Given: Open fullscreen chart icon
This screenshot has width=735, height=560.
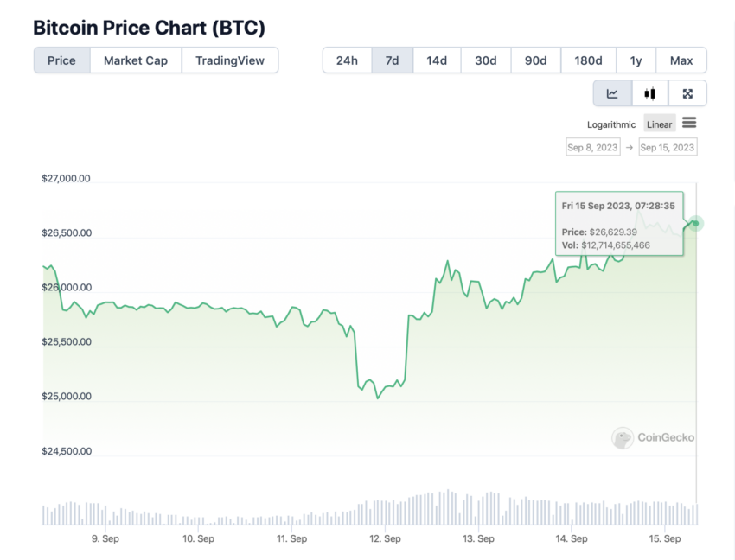Looking at the screenshot, I should [x=687, y=93].
